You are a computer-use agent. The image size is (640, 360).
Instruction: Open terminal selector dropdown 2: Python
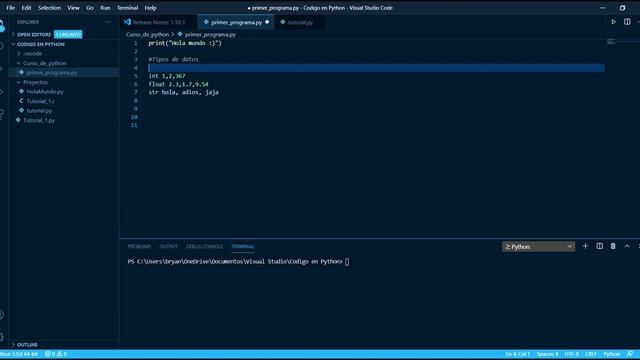click(538, 247)
